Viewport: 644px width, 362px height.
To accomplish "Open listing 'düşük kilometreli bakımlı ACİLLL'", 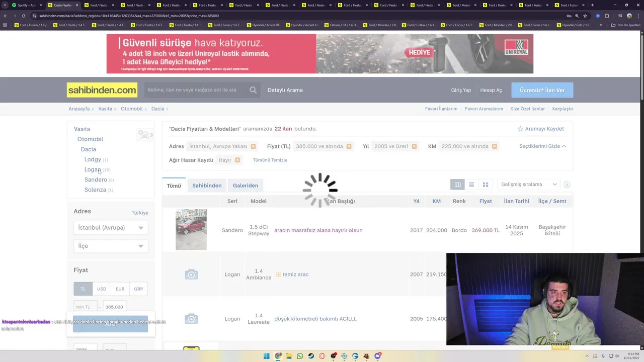I will tap(315, 319).
